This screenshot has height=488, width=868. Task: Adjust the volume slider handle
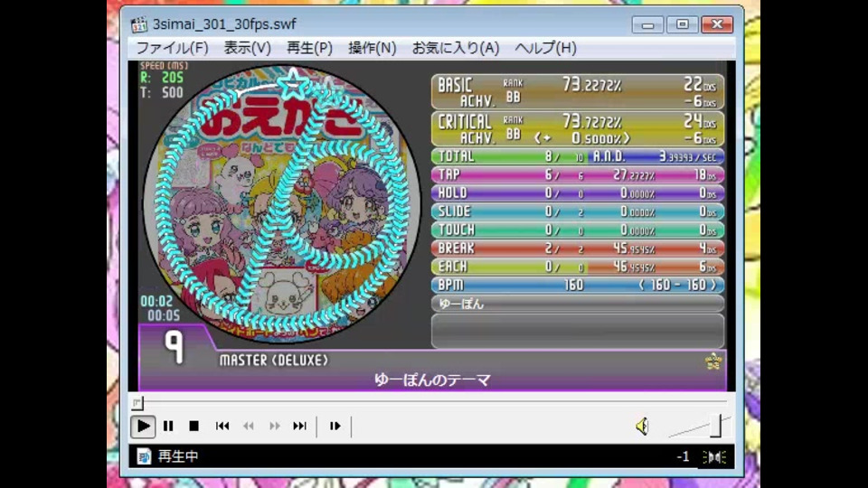click(x=716, y=425)
